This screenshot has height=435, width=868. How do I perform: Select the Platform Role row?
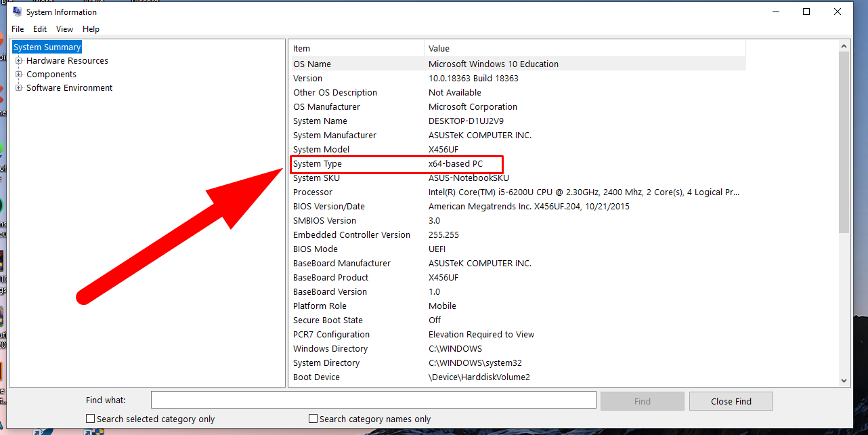pos(519,306)
